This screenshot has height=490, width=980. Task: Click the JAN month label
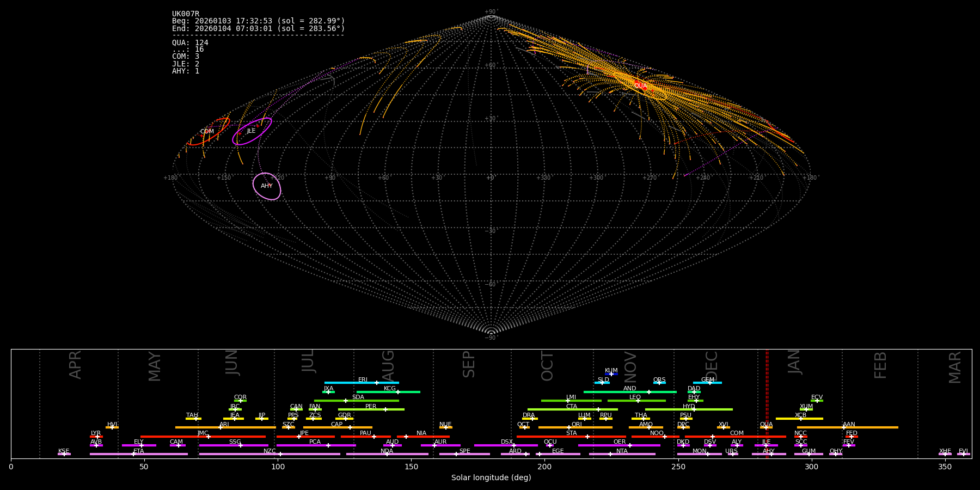(794, 362)
